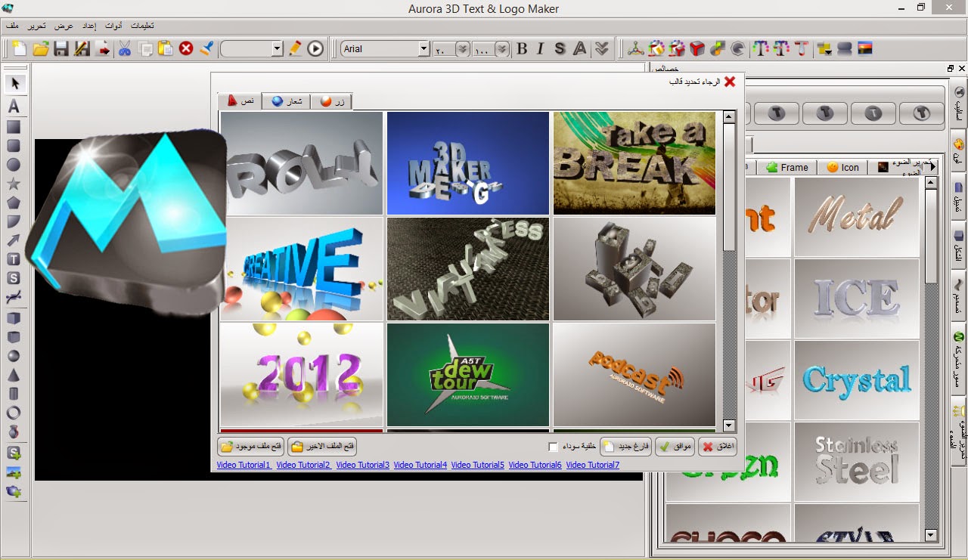The width and height of the screenshot is (968, 560).
Task: Open the empty combo box dropdown in toolbar
Action: coord(277,49)
